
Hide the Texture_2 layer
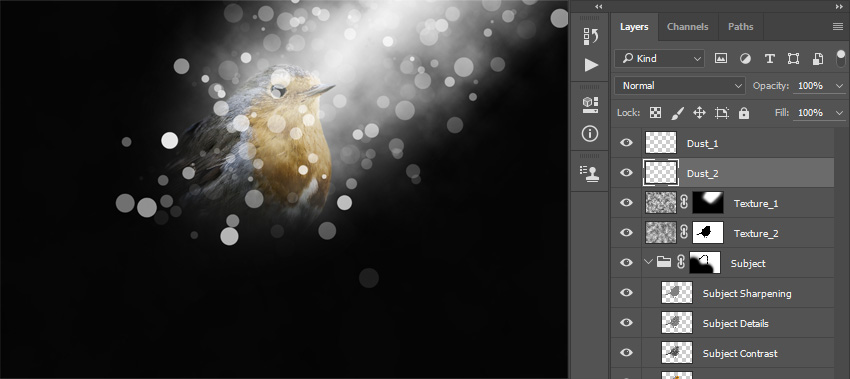[x=626, y=233]
